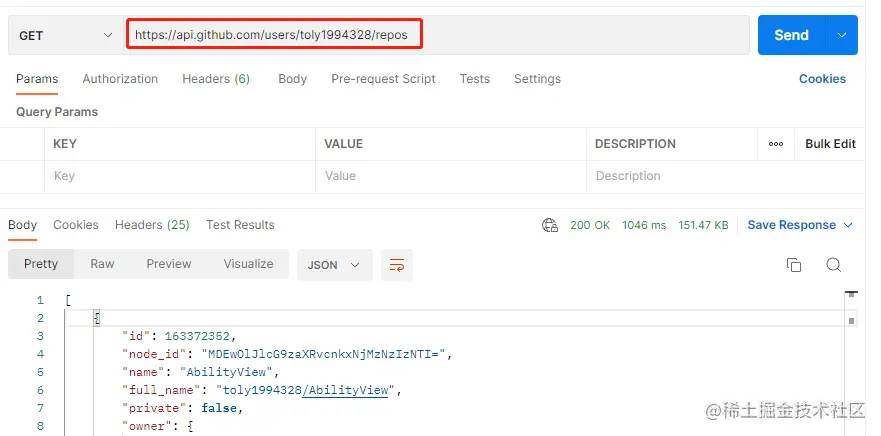This screenshot has width=881, height=436.
Task: Click the KEY column header
Action: point(65,144)
